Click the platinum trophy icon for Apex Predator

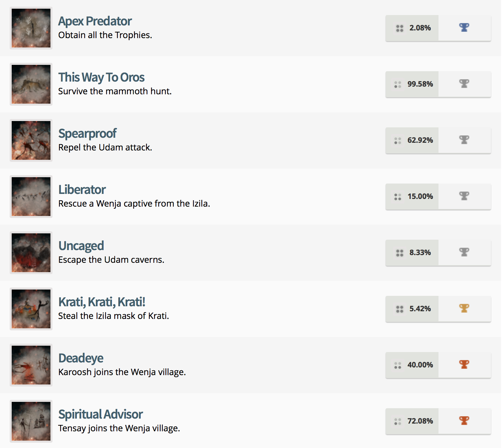(x=465, y=28)
